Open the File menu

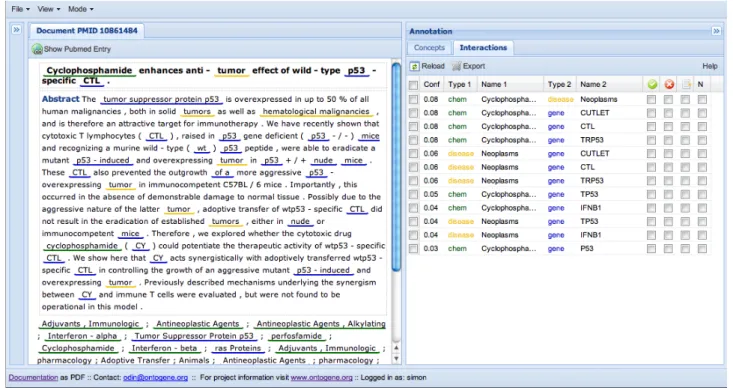(20, 9)
